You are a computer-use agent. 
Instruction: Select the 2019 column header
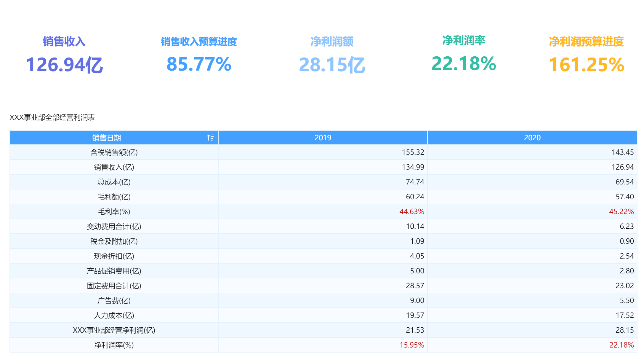coord(323,138)
